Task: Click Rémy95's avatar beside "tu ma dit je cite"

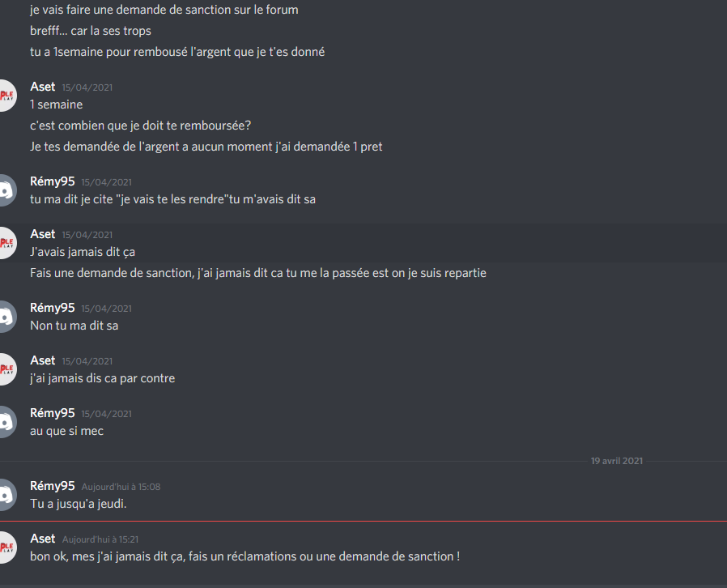Action: click(x=6, y=190)
